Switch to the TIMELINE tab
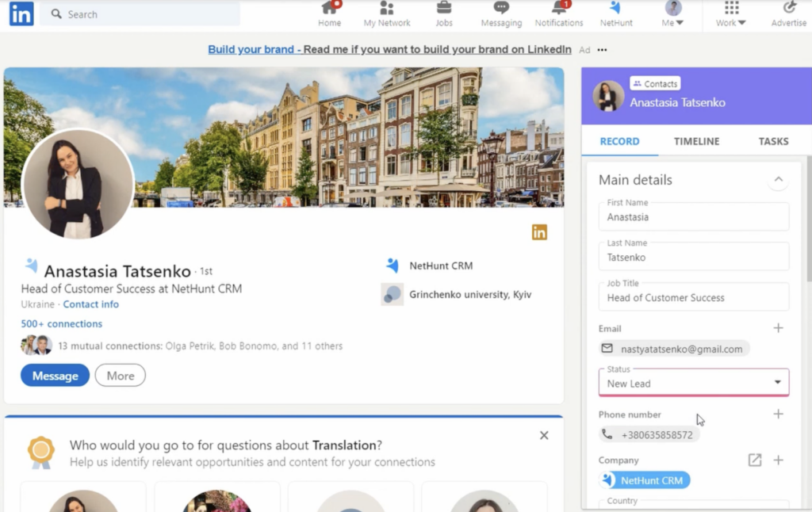This screenshot has height=512, width=812. click(696, 141)
